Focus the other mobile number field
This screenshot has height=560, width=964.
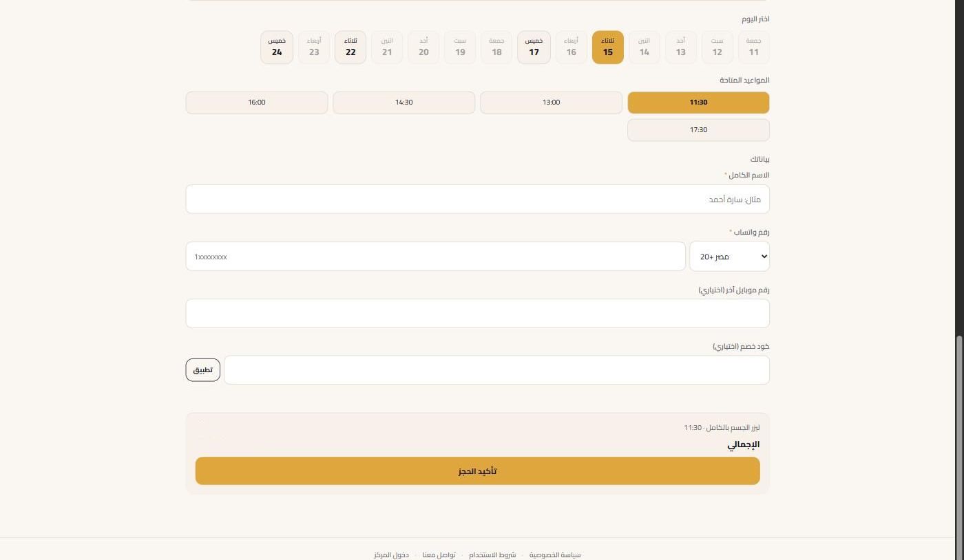(477, 314)
